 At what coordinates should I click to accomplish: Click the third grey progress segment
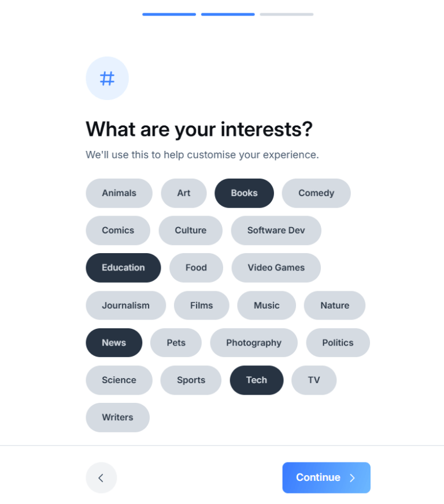pyautogui.click(x=287, y=14)
